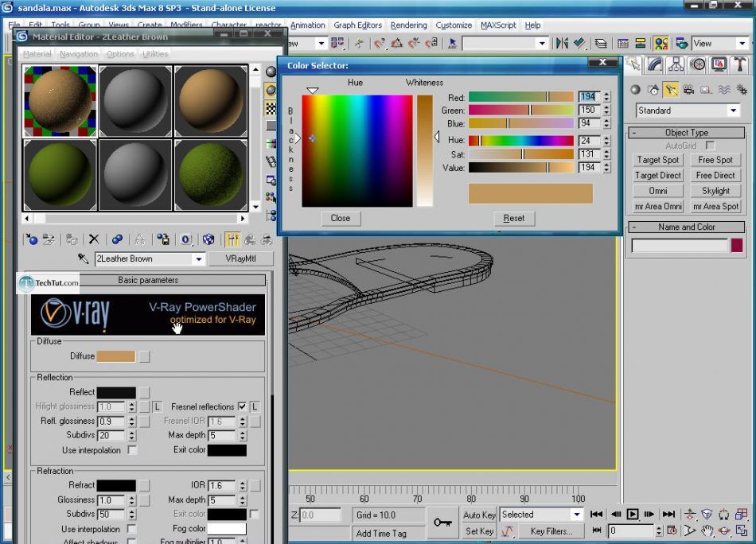This screenshot has width=756, height=544.
Task: Toggle Use interpolation under Reflection
Action: point(131,450)
